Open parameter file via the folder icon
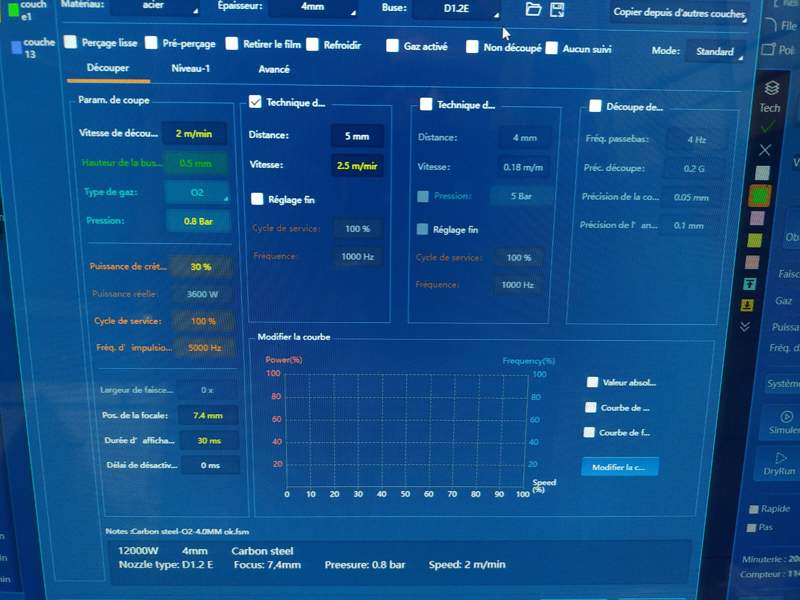Viewport: 800px width, 600px height. [x=533, y=9]
